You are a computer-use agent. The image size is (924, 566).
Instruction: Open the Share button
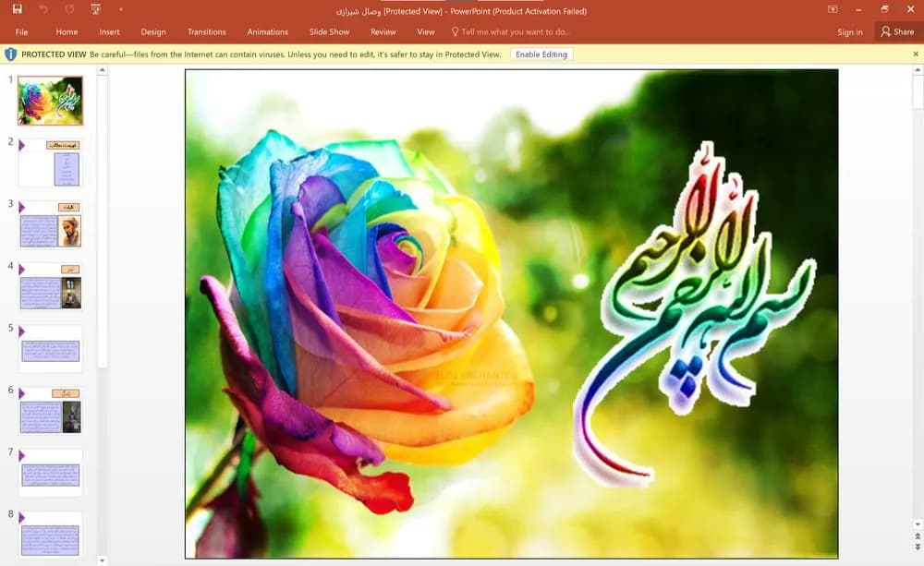click(897, 31)
